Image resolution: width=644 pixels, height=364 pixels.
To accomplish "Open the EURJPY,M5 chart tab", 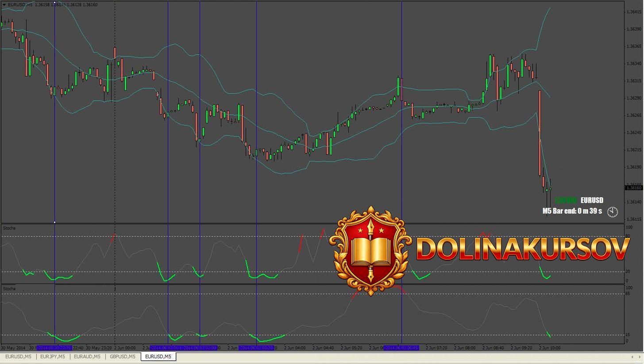I will click(53, 356).
